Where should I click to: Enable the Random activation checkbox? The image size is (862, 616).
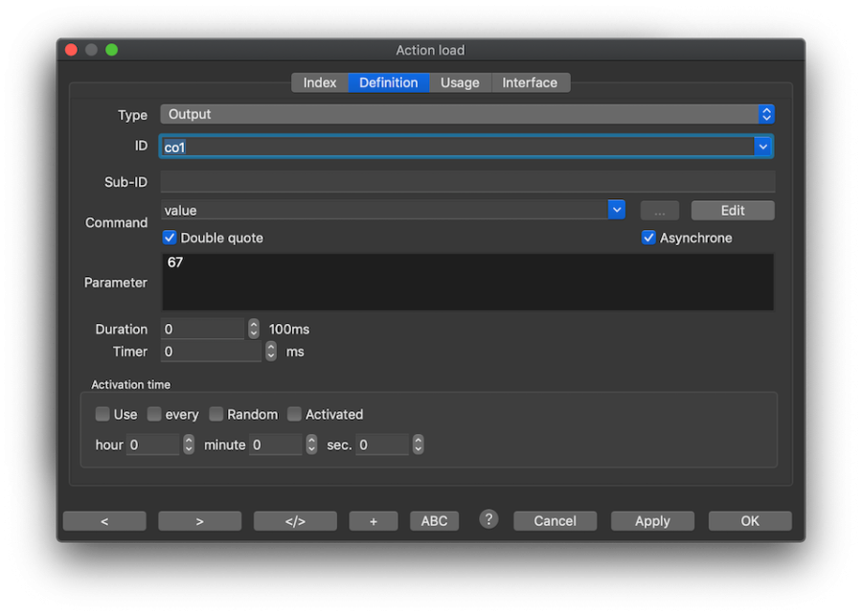point(216,415)
